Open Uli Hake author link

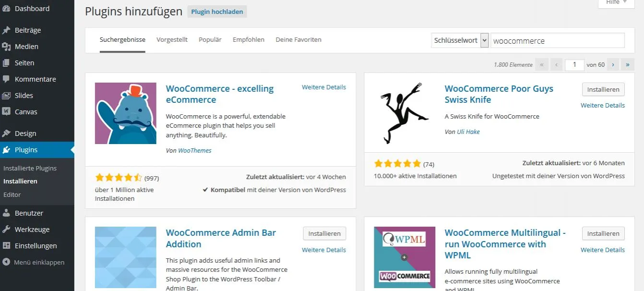pos(468,132)
